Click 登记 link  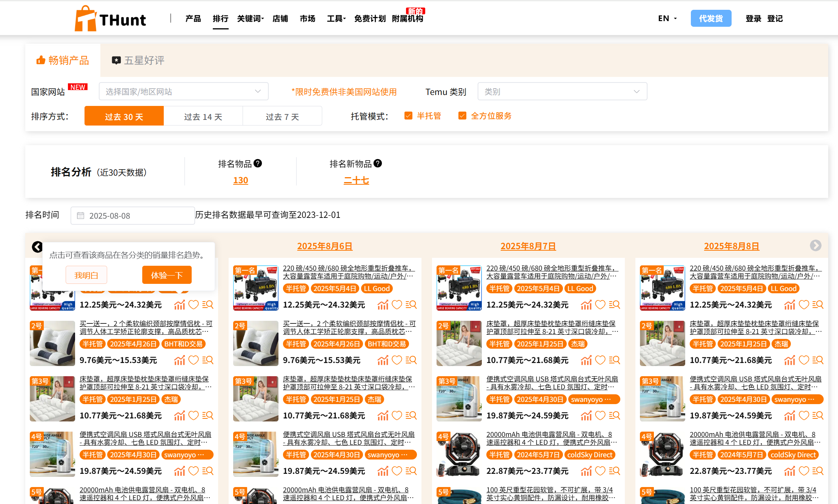(775, 18)
